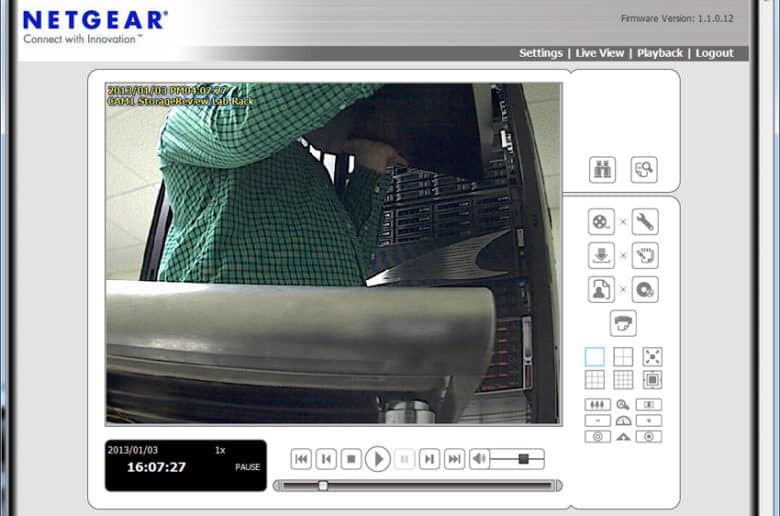Screen dimensions: 780x516
Task: Click the disc backup icon
Action: (645, 289)
